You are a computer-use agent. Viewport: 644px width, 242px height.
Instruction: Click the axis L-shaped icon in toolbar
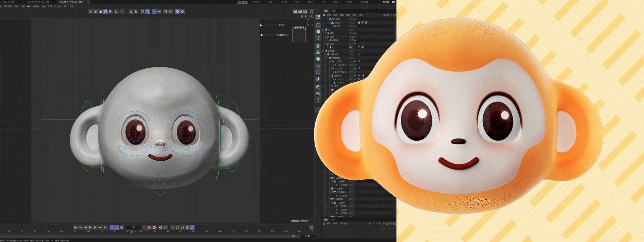117,11
